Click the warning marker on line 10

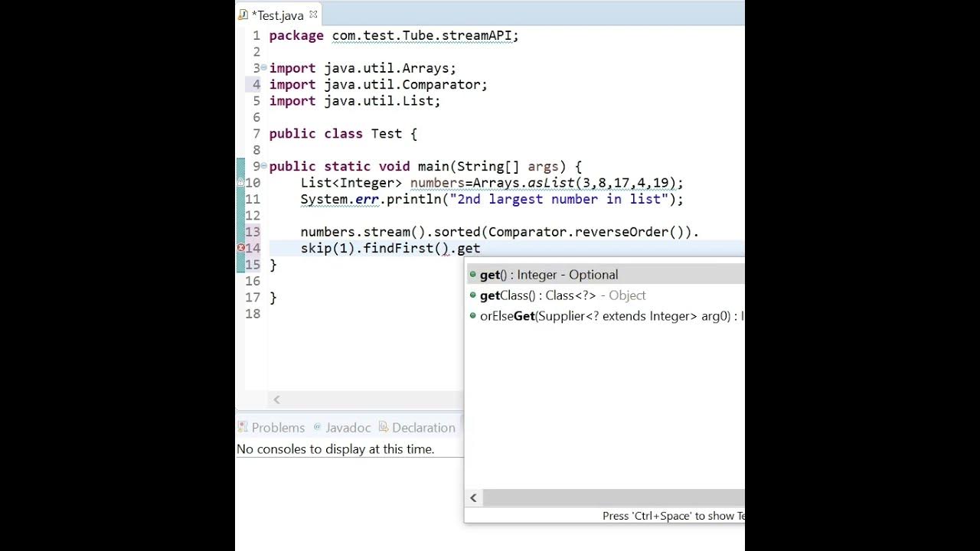240,183
